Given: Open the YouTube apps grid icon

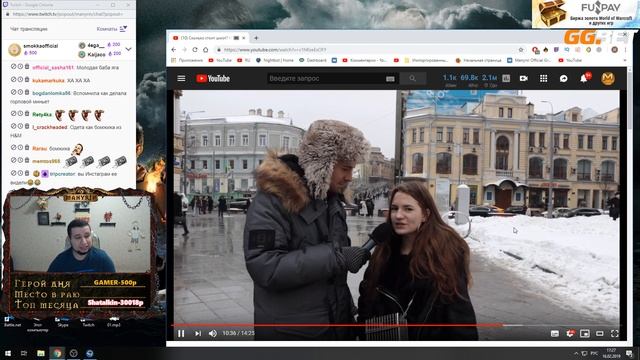Looking at the screenshot, I should pyautogui.click(x=544, y=78).
